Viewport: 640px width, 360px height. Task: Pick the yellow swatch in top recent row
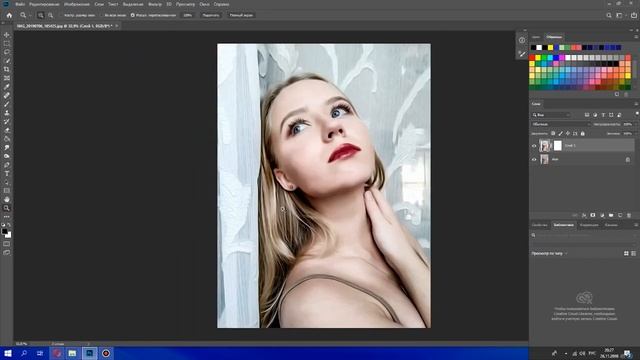pos(550,48)
